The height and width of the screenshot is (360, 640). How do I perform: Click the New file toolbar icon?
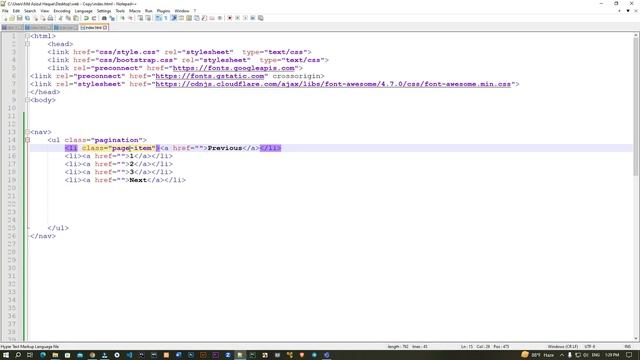(x=5, y=18)
